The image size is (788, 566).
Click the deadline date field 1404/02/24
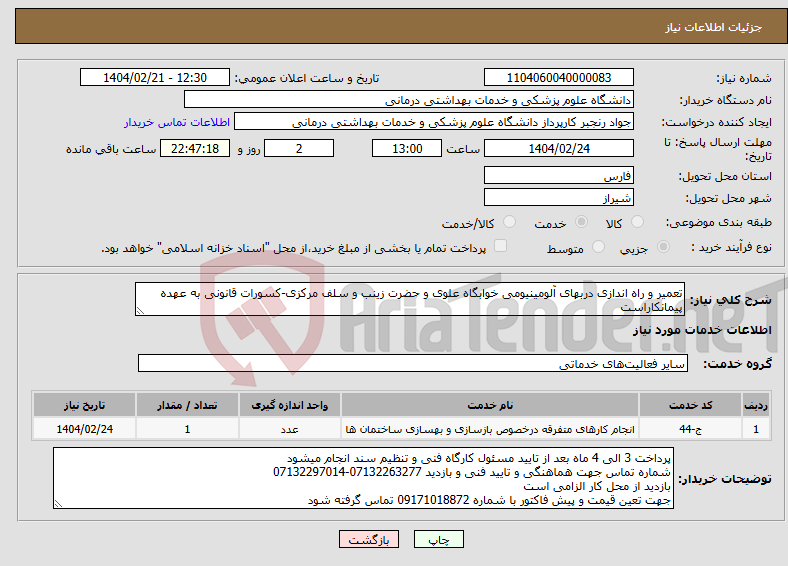pyautogui.click(x=558, y=148)
